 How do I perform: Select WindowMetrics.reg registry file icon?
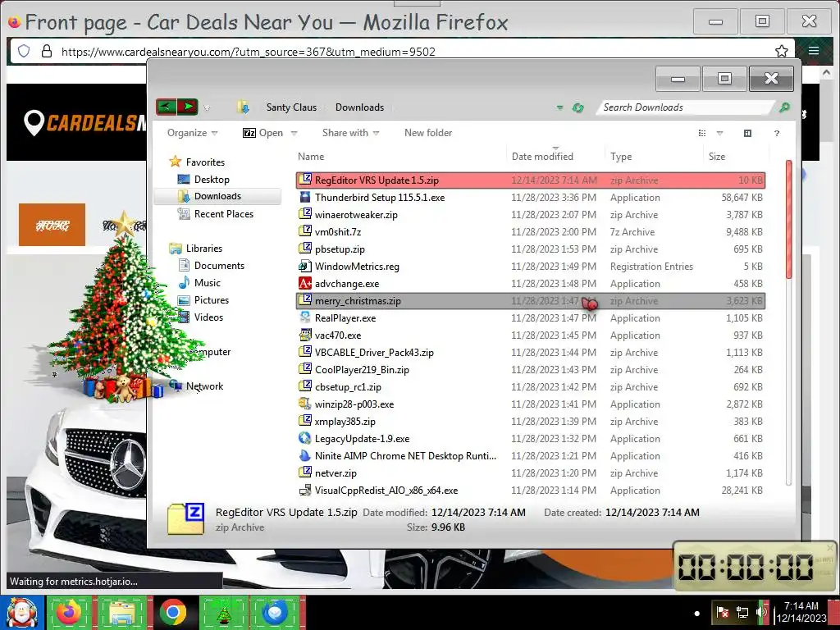[x=305, y=267]
